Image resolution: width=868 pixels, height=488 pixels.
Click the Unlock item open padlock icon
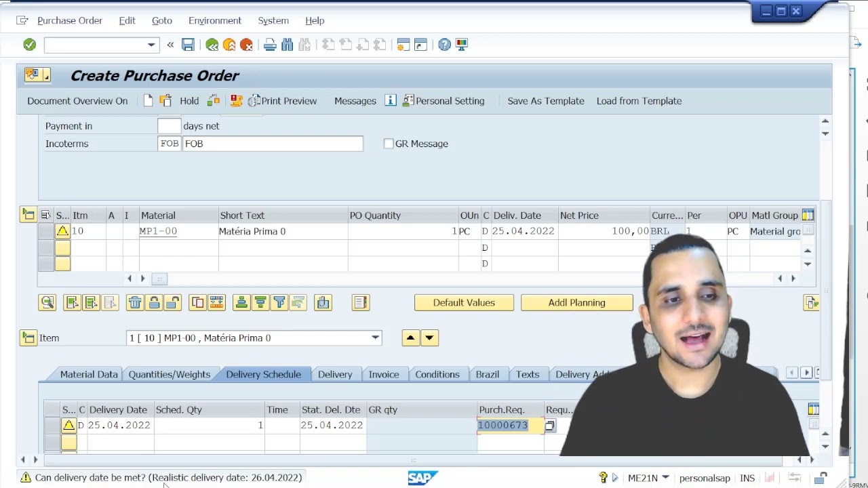click(x=172, y=303)
